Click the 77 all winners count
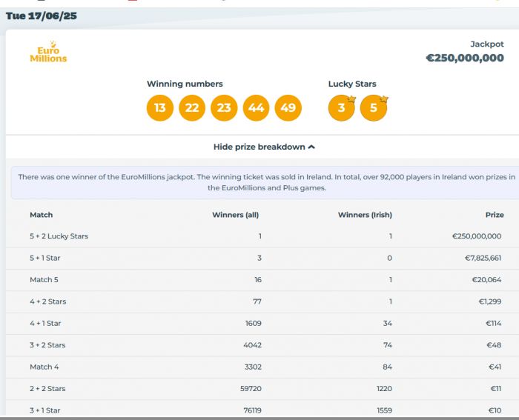 257,301
